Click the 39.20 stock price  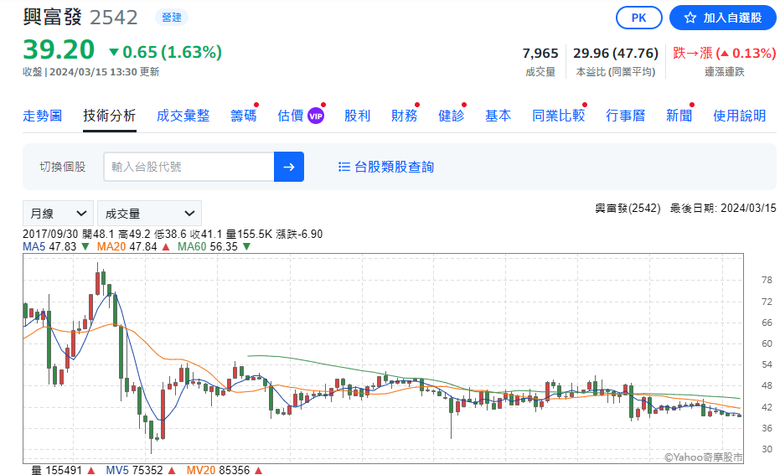coord(59,50)
